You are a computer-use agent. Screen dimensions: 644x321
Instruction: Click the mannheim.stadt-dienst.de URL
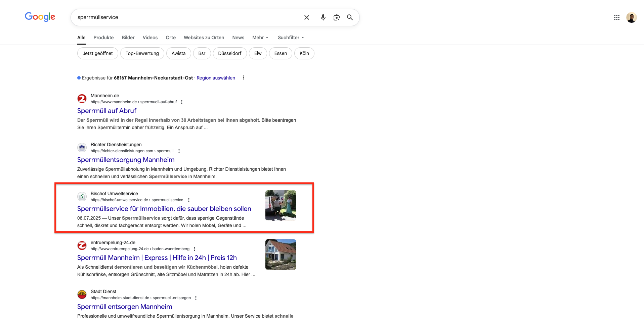(141, 298)
